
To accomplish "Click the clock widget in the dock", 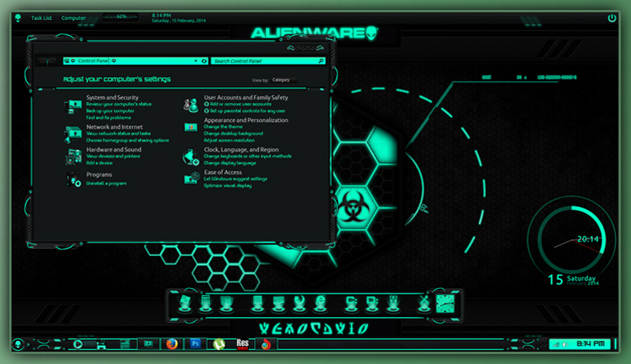I will tap(445, 303).
